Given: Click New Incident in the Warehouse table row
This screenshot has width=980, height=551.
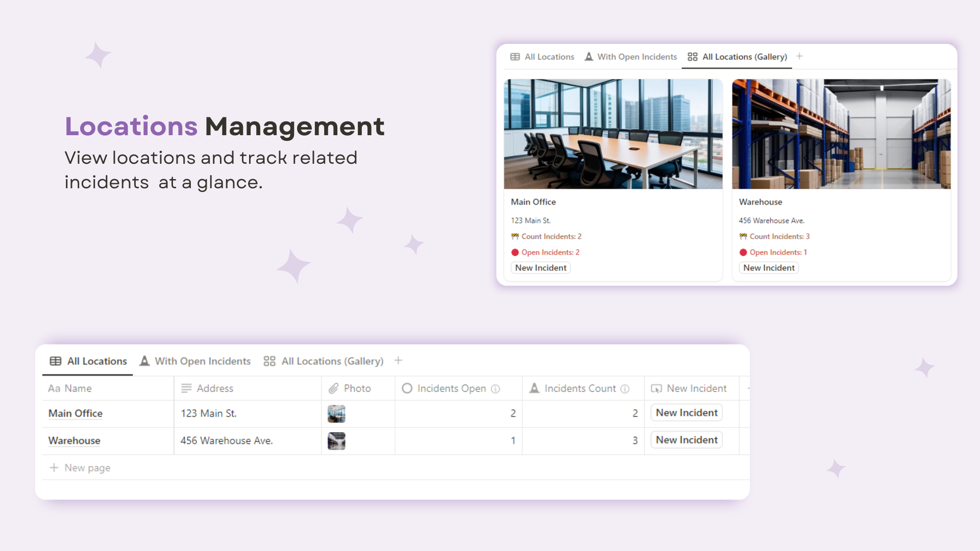Looking at the screenshot, I should coord(687,440).
